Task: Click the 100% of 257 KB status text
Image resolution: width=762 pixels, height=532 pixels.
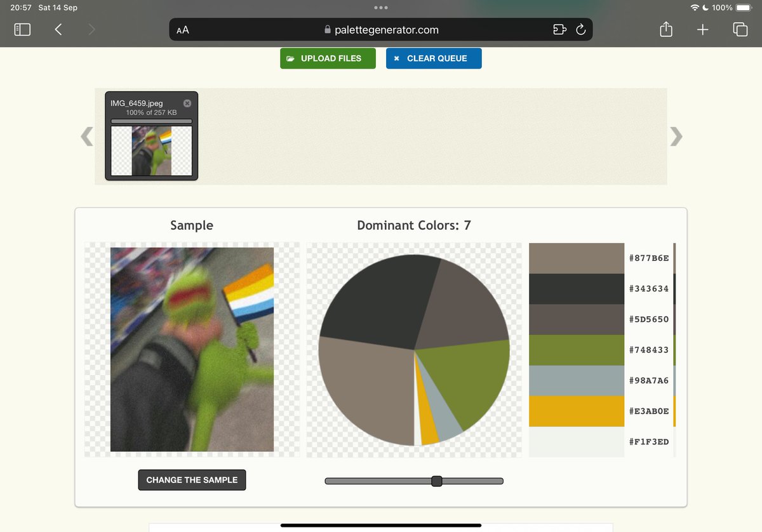Action: click(151, 112)
